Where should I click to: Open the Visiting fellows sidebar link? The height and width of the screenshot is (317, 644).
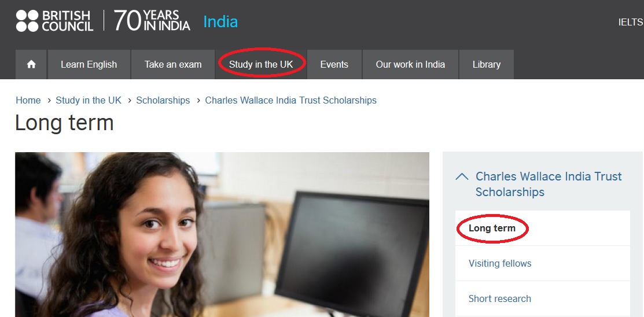[x=500, y=263]
